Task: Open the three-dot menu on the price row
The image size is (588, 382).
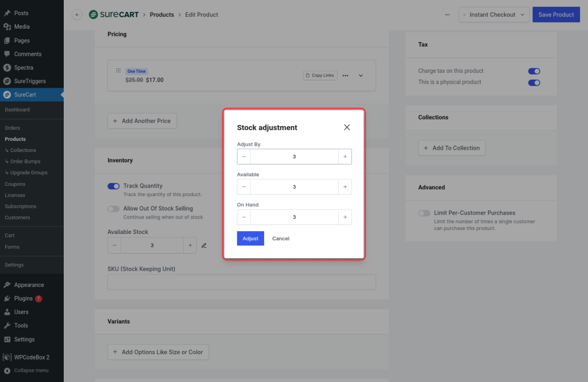Action: (345, 75)
